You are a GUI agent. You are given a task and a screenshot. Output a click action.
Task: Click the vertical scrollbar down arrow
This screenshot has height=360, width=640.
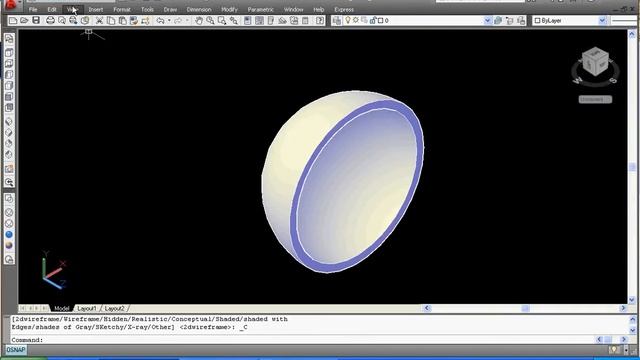pos(632,300)
